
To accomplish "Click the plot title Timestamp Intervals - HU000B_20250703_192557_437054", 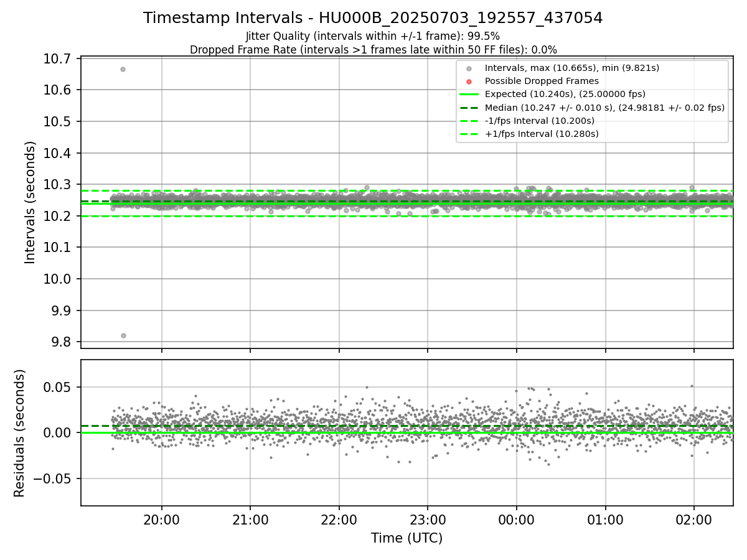I will [x=373, y=18].
